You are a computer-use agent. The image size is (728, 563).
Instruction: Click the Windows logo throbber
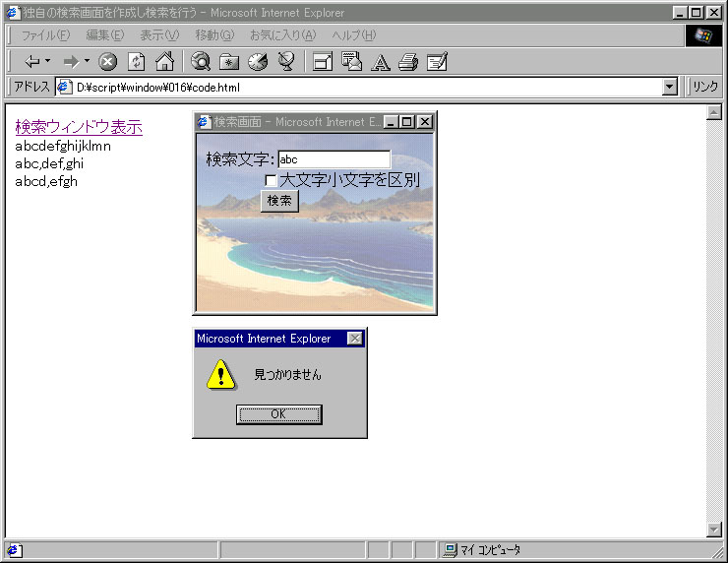(703, 35)
